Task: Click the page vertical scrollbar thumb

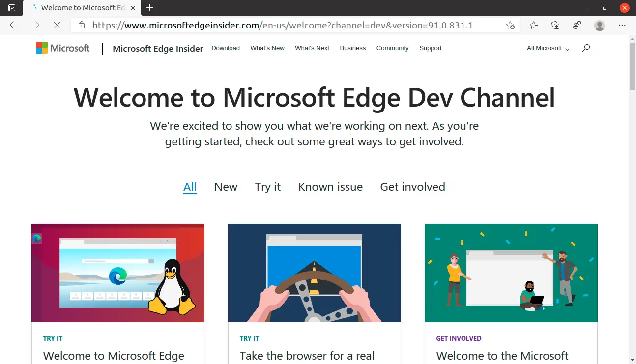Action: click(x=632, y=66)
